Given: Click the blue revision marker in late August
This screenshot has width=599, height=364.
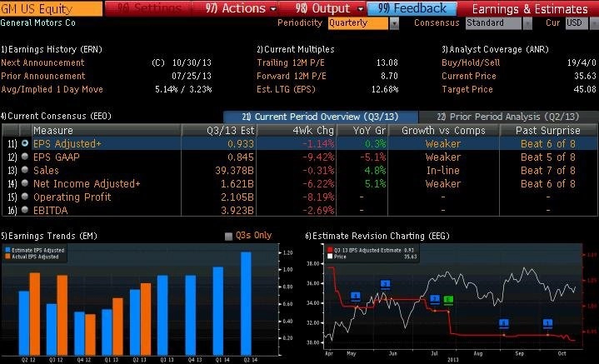Looking at the screenshot, I should tap(504, 323).
